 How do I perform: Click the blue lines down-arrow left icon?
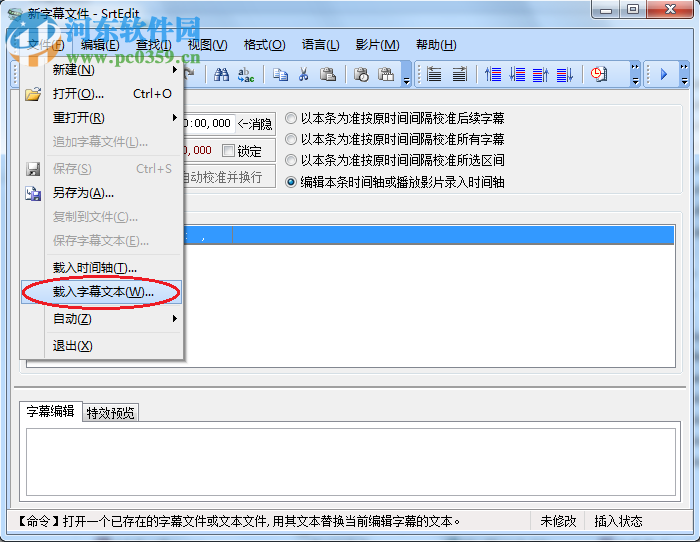pyautogui.click(x=517, y=74)
